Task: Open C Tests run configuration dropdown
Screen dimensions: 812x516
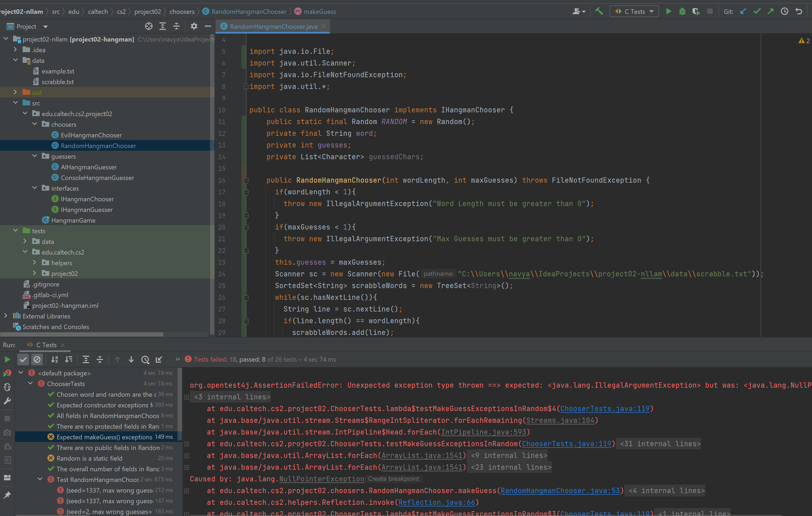Action: coord(634,11)
